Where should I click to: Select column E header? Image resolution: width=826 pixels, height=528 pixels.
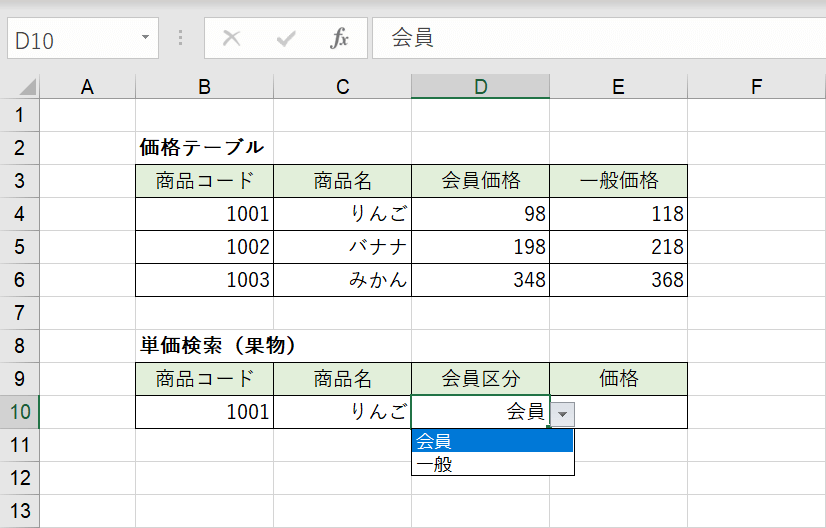point(618,86)
